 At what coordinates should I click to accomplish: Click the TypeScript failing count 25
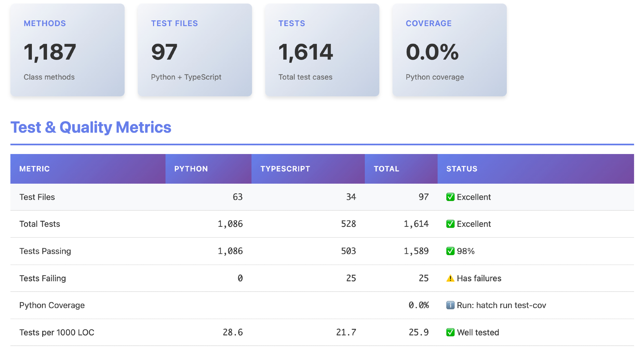click(351, 278)
